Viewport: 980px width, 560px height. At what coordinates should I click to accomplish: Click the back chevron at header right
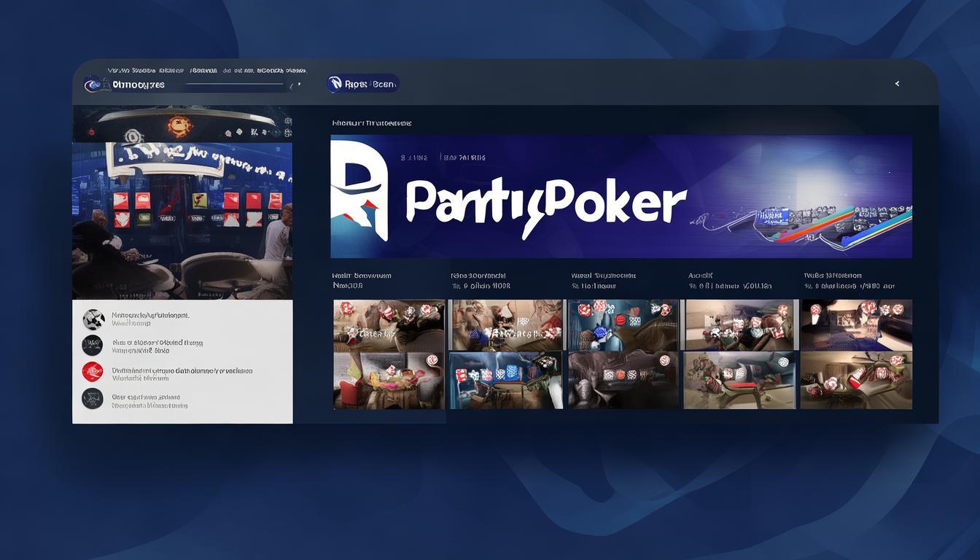click(897, 84)
